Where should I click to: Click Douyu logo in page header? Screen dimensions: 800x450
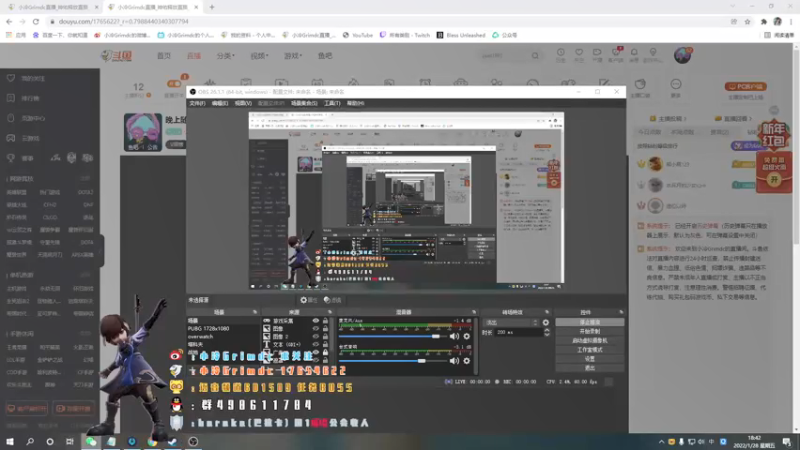point(116,56)
